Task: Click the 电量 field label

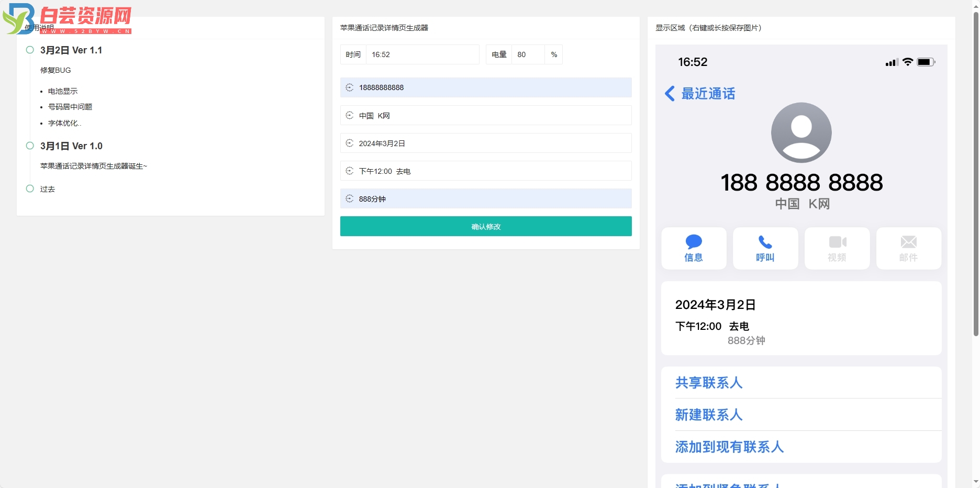Action: coord(499,54)
